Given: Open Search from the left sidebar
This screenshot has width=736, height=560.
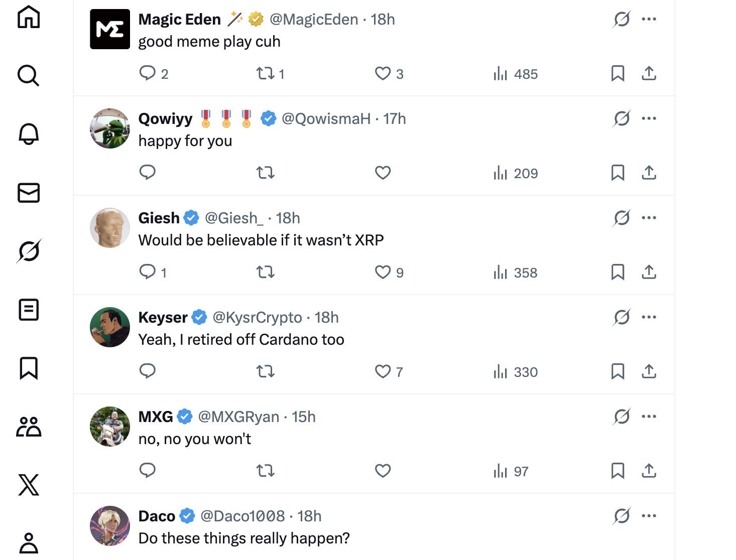Looking at the screenshot, I should point(29,76).
